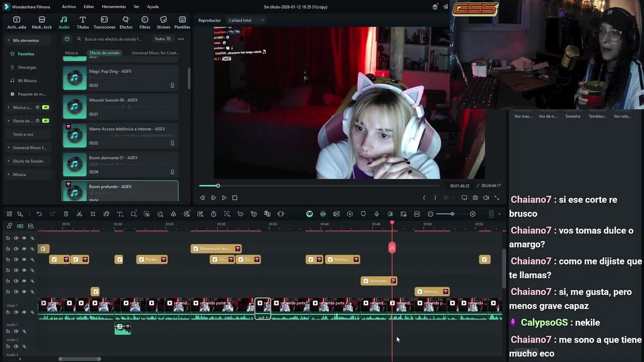Screen dimensions: 644x362
Task: Select Descargas in the sidebar
Action: (x=27, y=67)
